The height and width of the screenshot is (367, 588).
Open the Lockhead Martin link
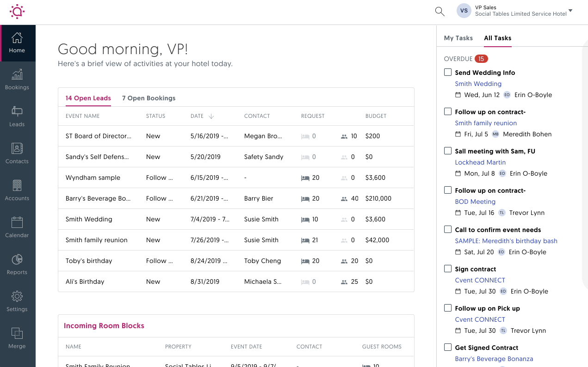point(480,162)
